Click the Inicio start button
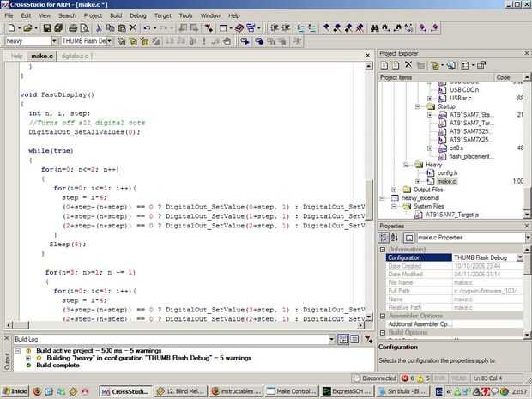Screen dimensions: 532x399 (x=15, y=391)
